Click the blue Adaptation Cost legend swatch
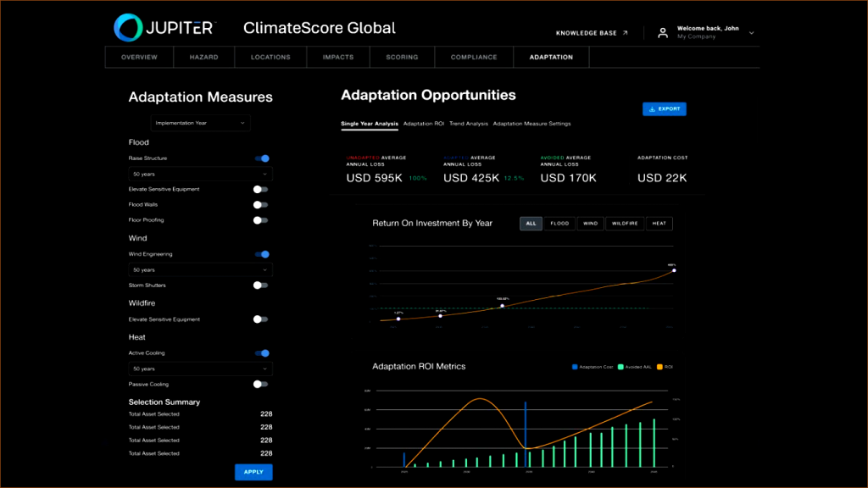 575,367
